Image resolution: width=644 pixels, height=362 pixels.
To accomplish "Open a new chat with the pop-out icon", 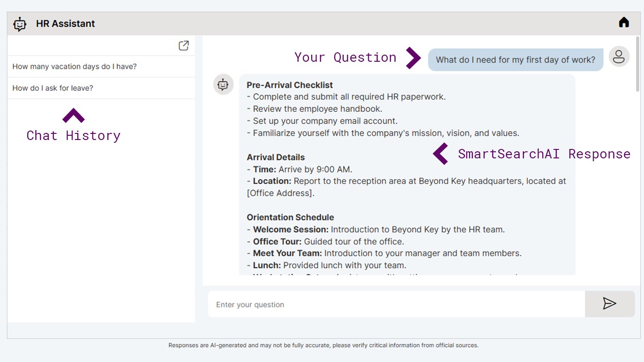I will [183, 46].
